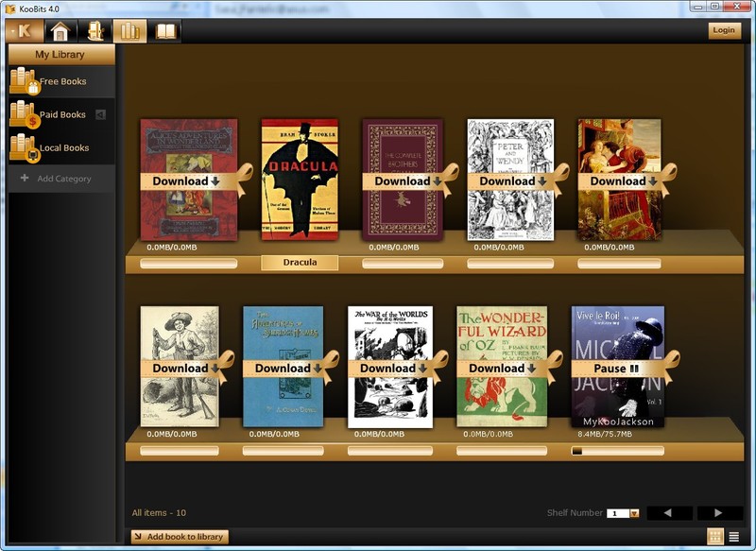Open the Free Books category
Viewport: 756px width, 551px height.
[61, 81]
